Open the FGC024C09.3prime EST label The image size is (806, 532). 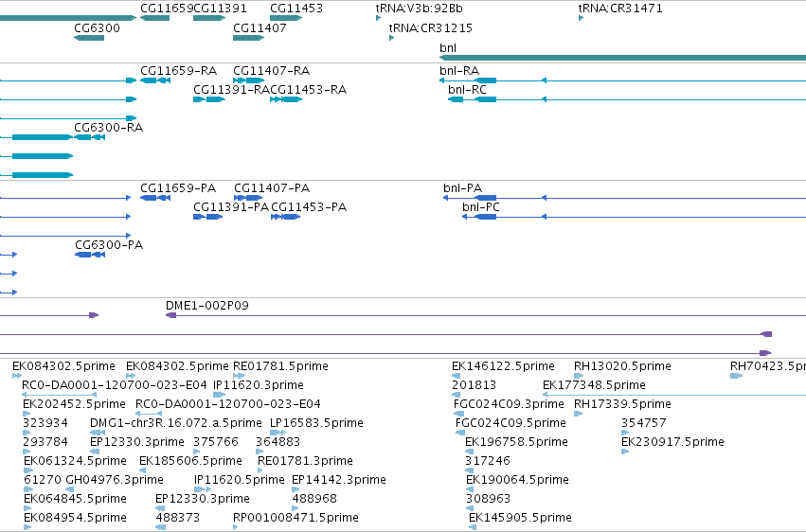pyautogui.click(x=509, y=404)
